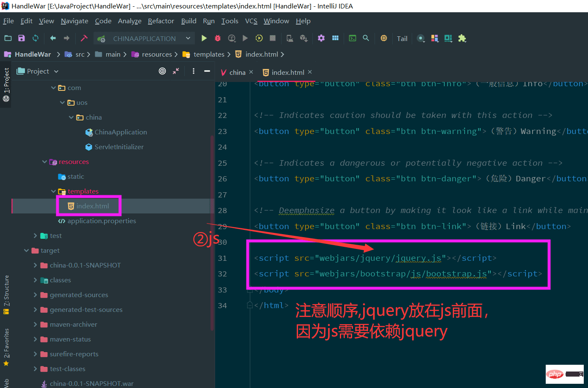Open Project Structure icon
This screenshot has height=388, width=588.
tap(335, 38)
